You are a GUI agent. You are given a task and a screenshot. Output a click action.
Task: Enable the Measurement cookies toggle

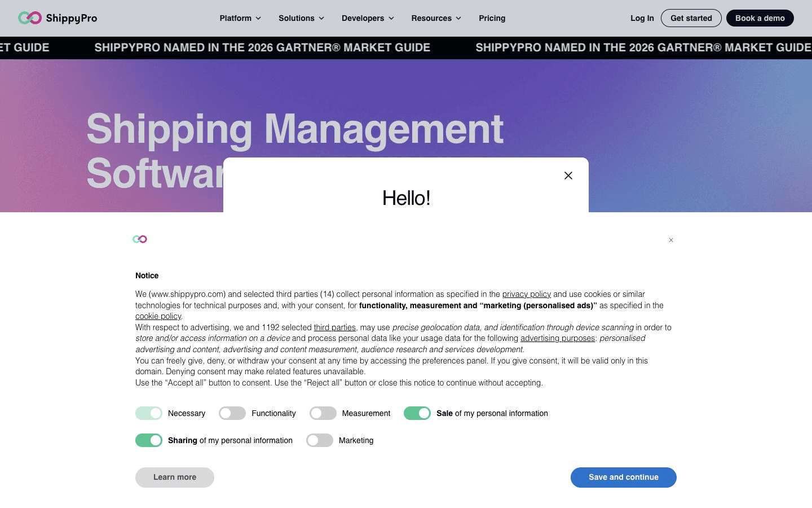(x=323, y=413)
